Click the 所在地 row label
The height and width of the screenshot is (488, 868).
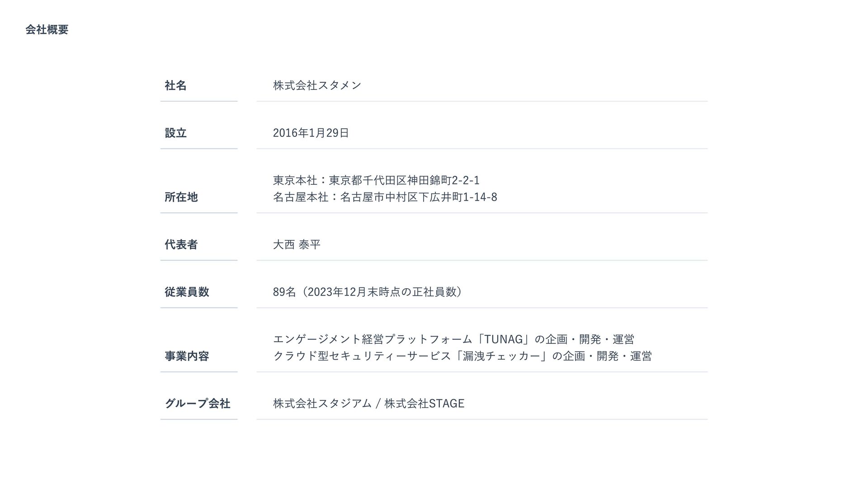tap(181, 197)
